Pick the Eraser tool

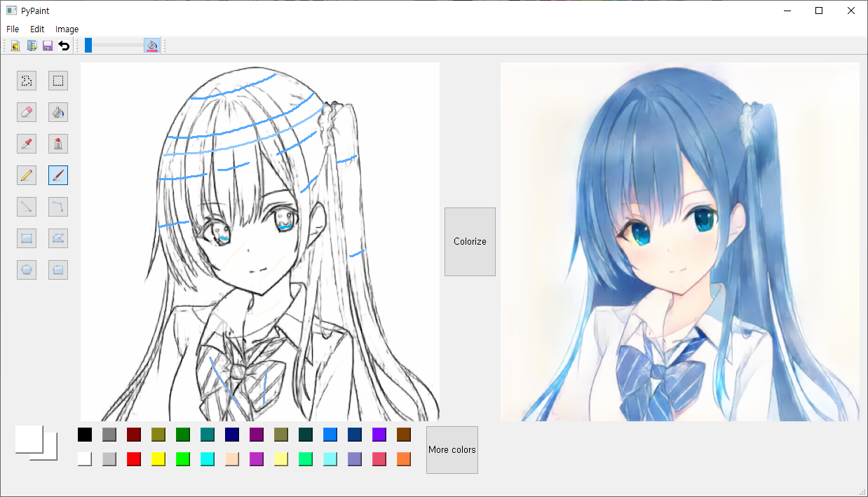27,112
